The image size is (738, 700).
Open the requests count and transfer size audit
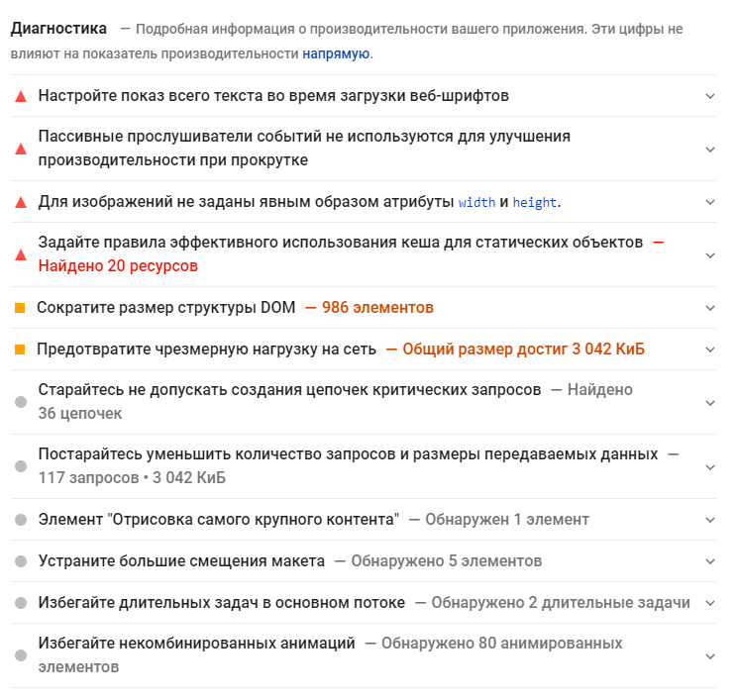[348, 454]
